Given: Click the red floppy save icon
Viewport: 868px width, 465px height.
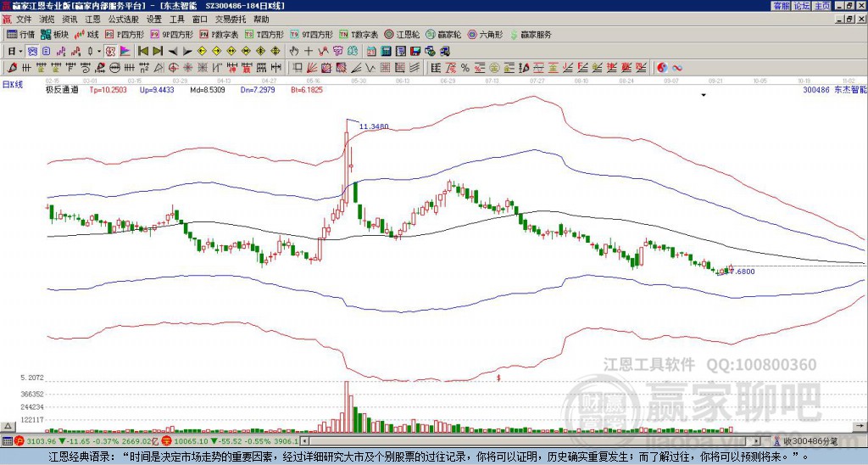Looking at the screenshot, I should click(415, 52).
